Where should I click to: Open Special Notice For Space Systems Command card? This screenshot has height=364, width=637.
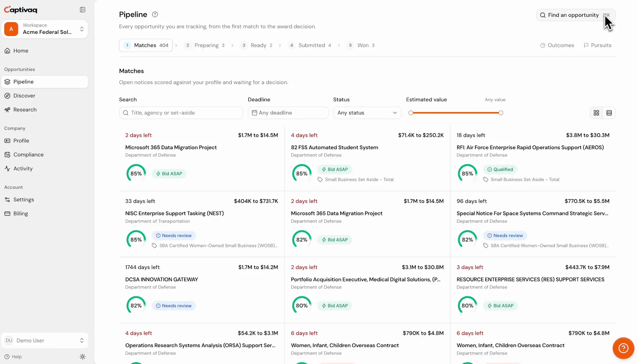[x=533, y=224]
